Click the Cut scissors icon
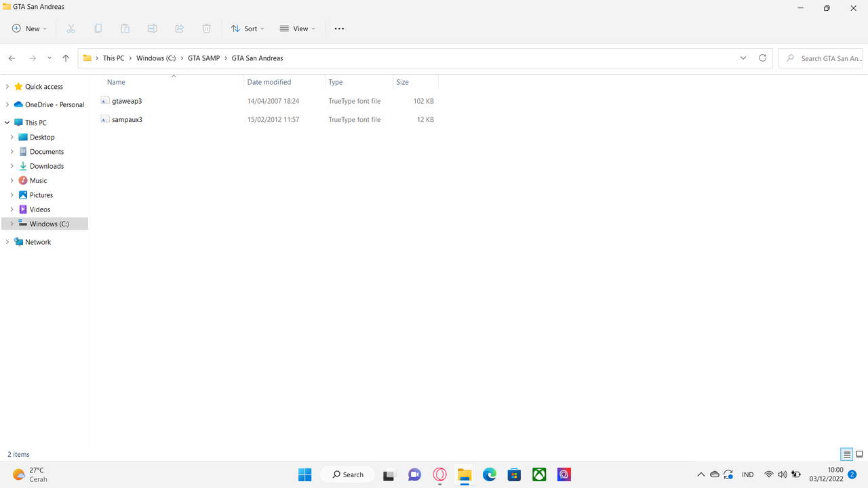 [71, 28]
